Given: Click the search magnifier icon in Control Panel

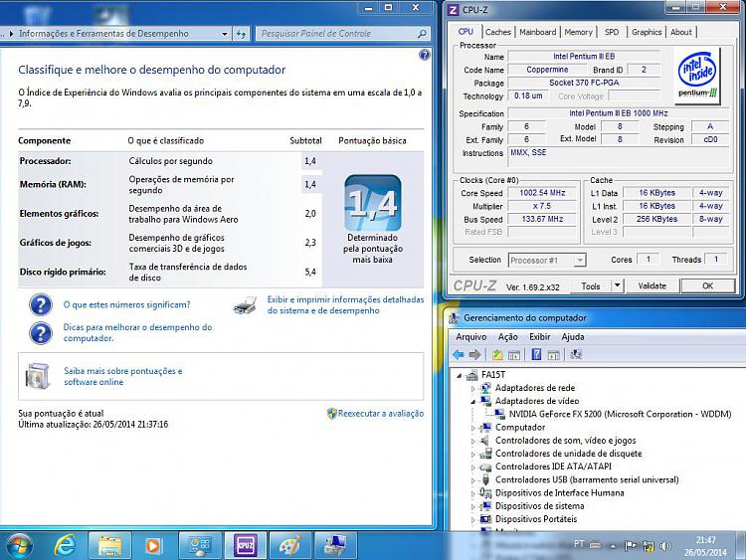Looking at the screenshot, I should click(x=422, y=34).
